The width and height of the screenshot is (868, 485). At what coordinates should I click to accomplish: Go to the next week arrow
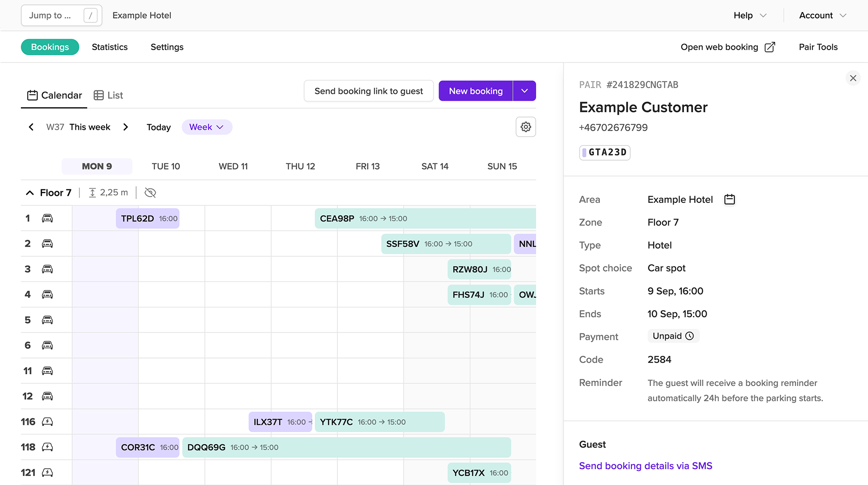point(126,127)
